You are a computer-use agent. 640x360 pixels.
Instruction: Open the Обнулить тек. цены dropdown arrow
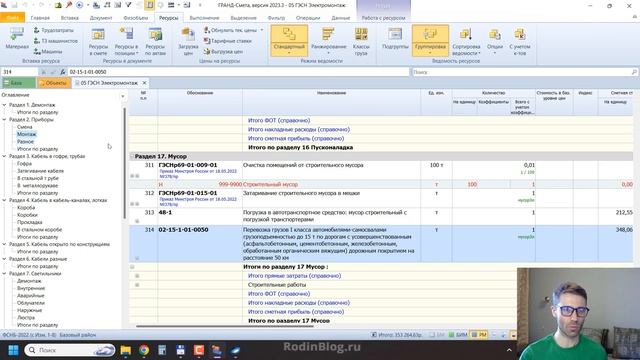pyautogui.click(x=262, y=30)
